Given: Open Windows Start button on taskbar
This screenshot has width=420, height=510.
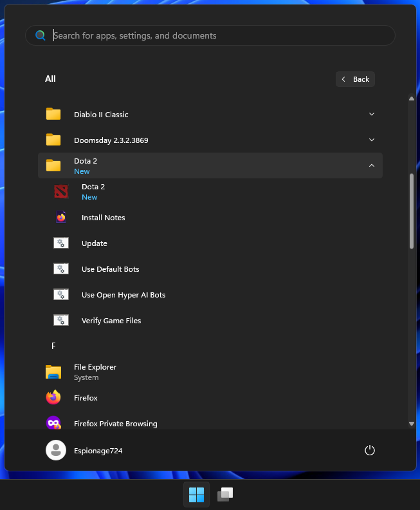Looking at the screenshot, I should coord(196,495).
